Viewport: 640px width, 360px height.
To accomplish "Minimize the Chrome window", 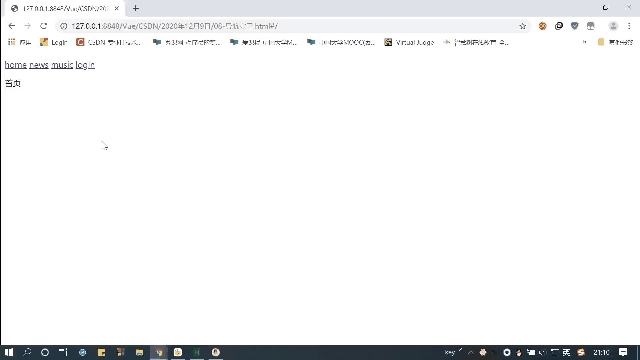I will [x=580, y=8].
